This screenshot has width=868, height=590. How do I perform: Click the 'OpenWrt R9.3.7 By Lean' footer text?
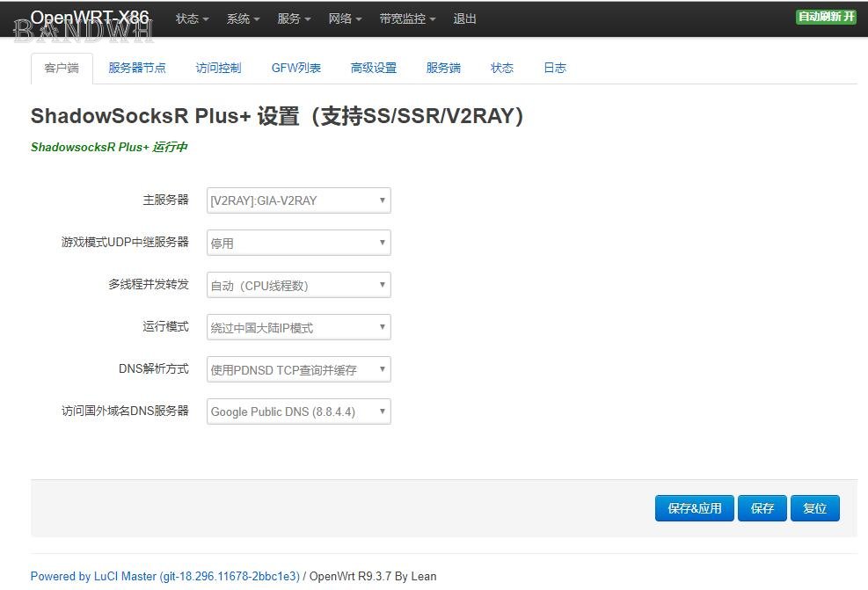pos(373,576)
